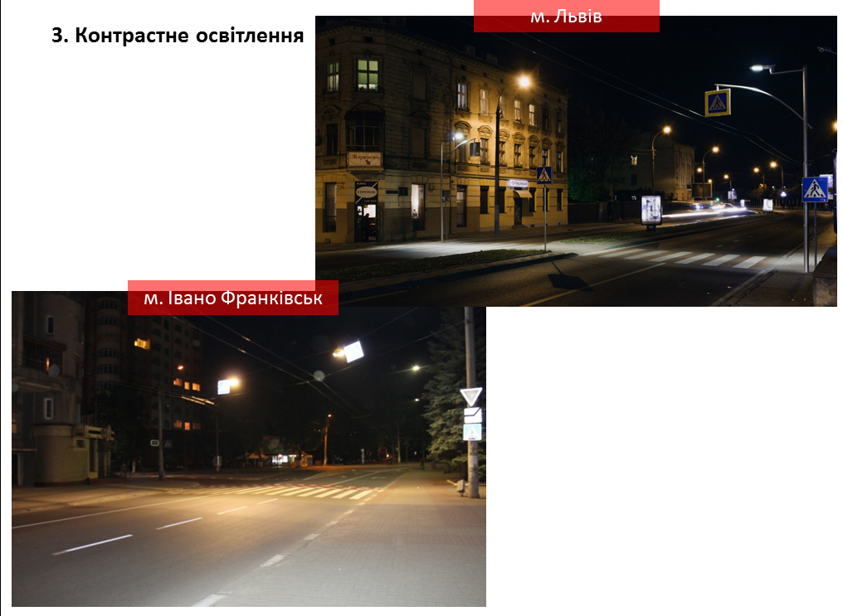Viewport: 843px width, 616px height.
Task: Click the overhanging pedestrian crossing sign in Lviv photo
Action: click(717, 103)
